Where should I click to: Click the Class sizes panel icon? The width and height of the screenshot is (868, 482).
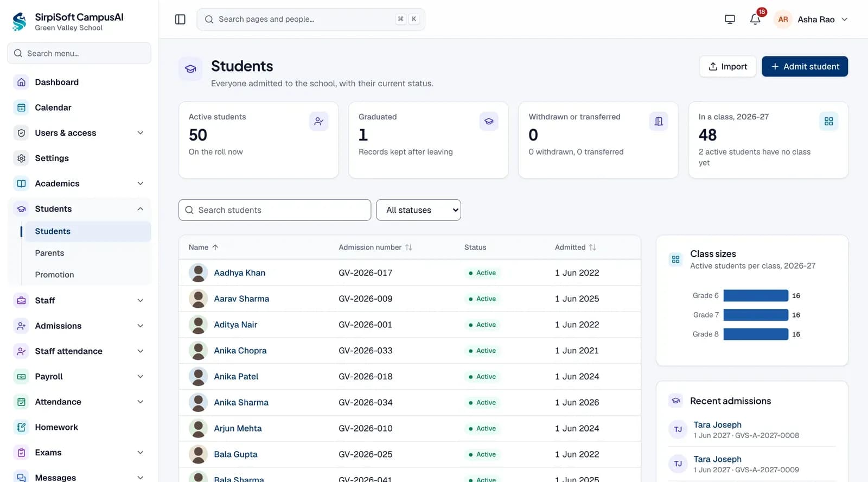coord(675,259)
